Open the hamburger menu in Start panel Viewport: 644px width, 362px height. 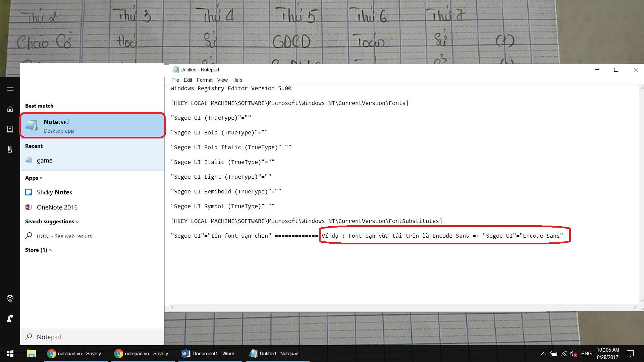tap(10, 89)
